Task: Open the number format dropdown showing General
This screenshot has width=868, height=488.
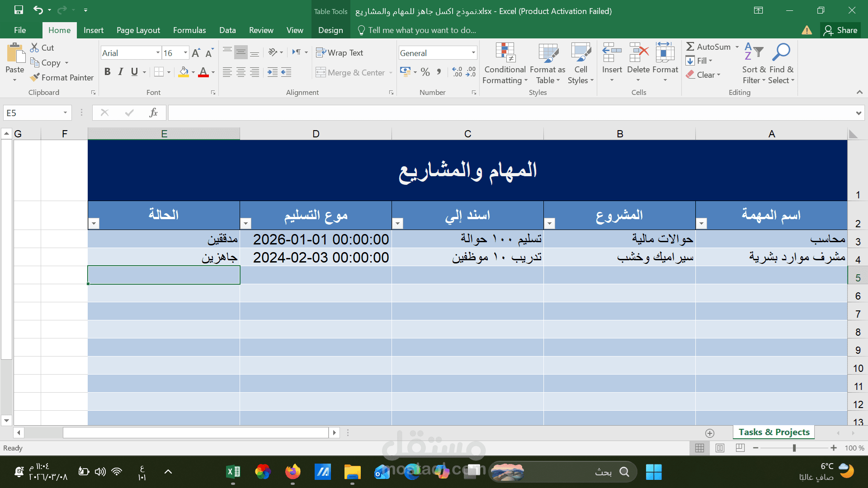Action: (x=473, y=53)
